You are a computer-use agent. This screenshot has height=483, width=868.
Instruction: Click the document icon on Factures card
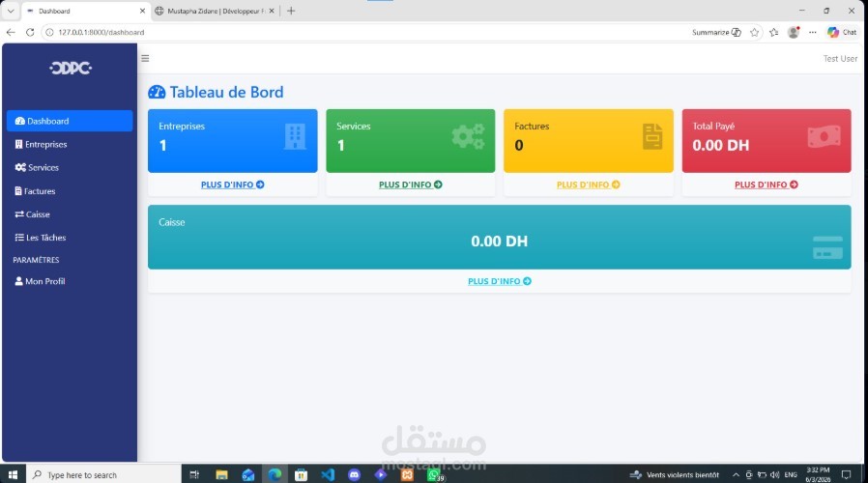click(x=652, y=136)
